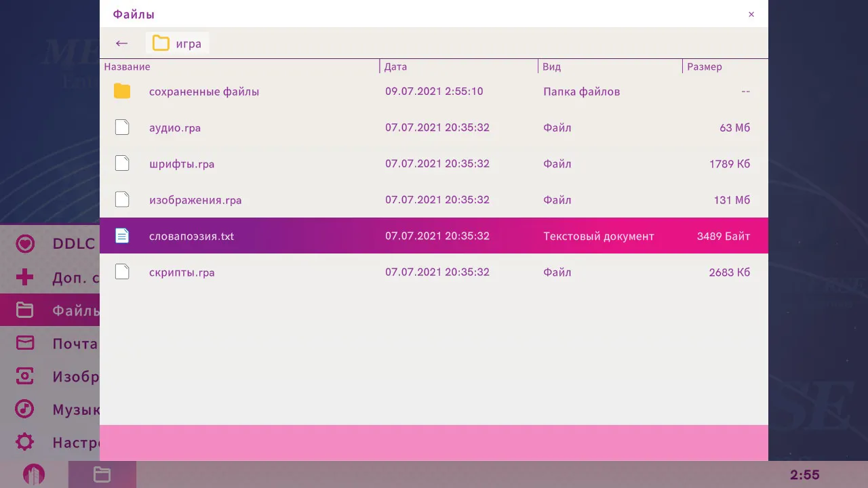Click the heart icon next to DDLC
The image size is (868, 488).
25,244
